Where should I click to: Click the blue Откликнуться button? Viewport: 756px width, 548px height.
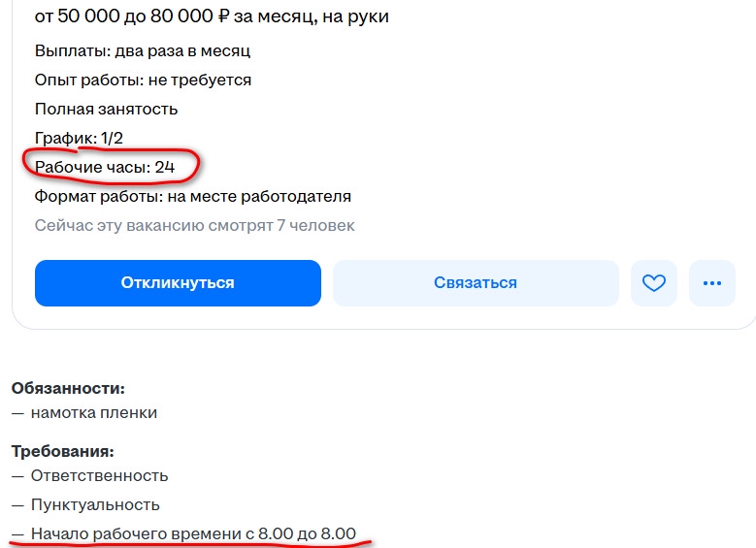[178, 283]
